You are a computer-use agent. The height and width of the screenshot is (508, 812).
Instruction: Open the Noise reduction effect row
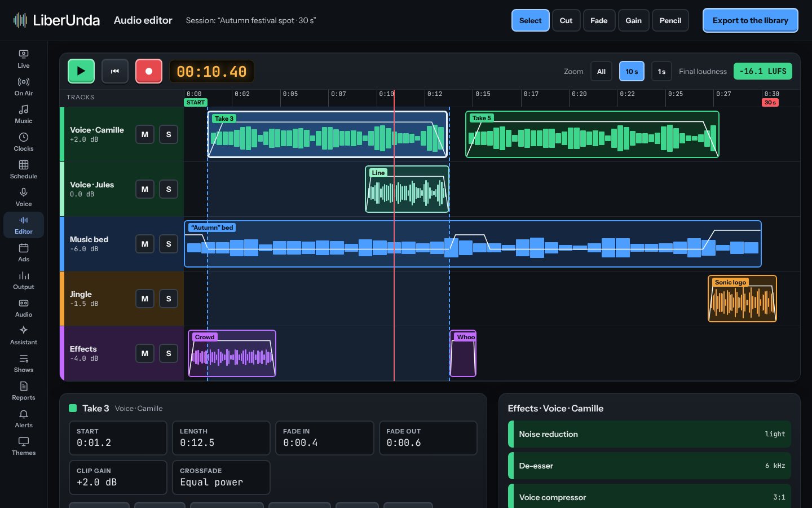tap(650, 434)
